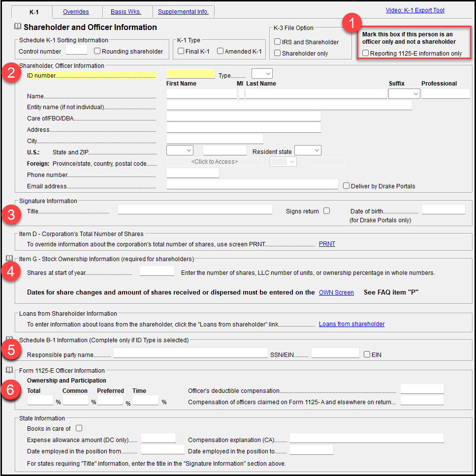
Task: Click the Entity name field
Action: coord(289,105)
